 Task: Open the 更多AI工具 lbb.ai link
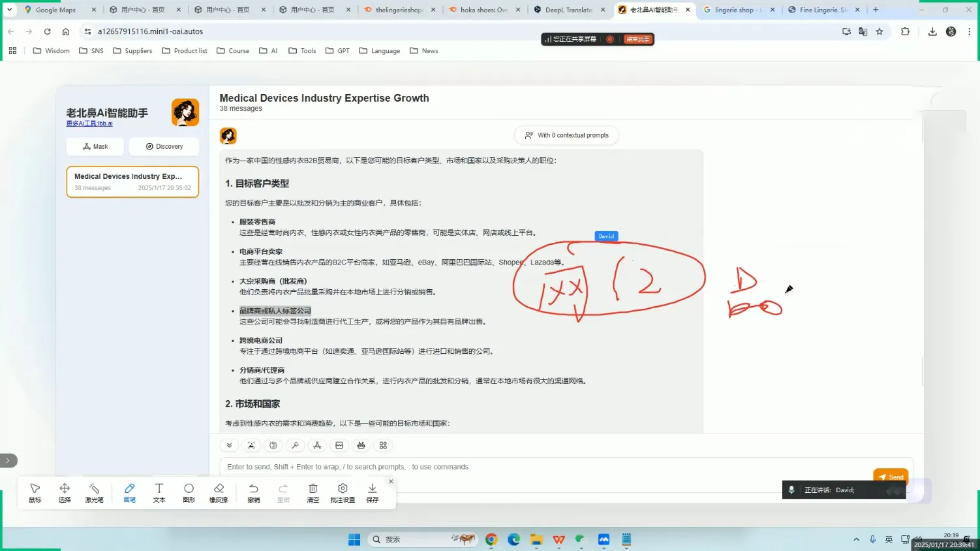point(89,123)
